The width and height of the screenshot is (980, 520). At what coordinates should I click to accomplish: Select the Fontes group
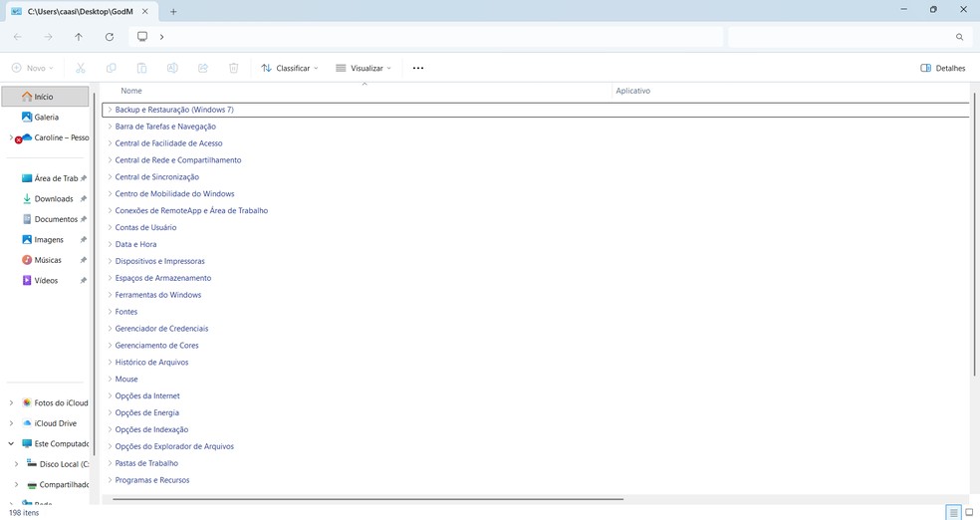126,312
